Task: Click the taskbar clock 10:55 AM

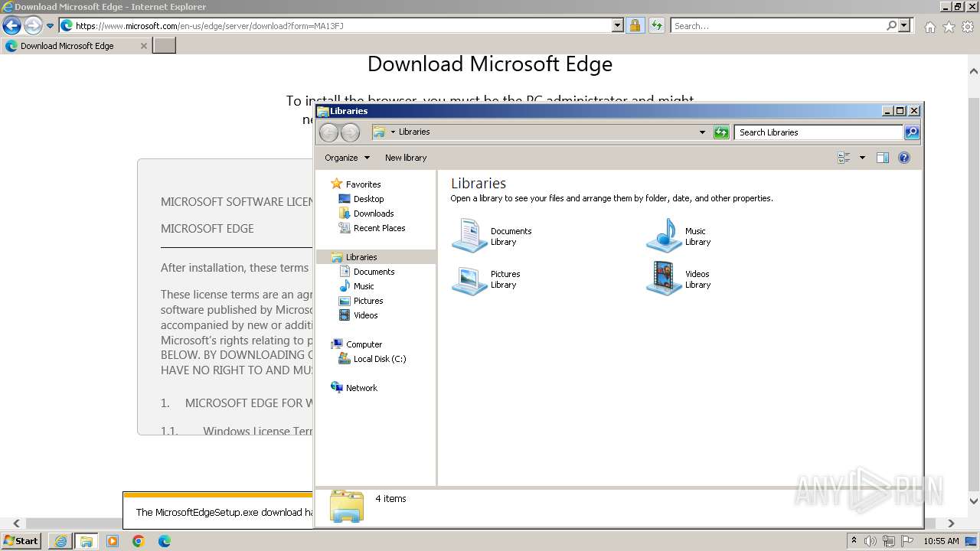Action: [941, 541]
